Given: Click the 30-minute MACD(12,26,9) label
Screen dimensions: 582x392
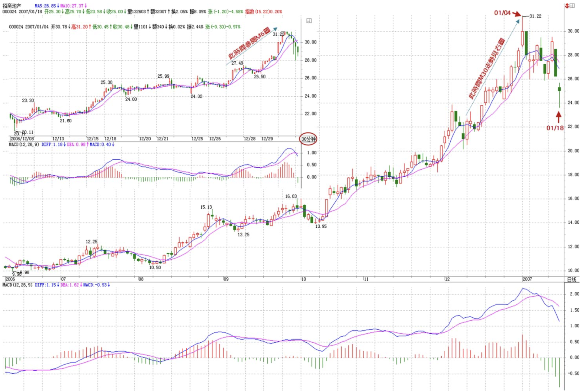Looking at the screenshot, I should click(24, 144).
